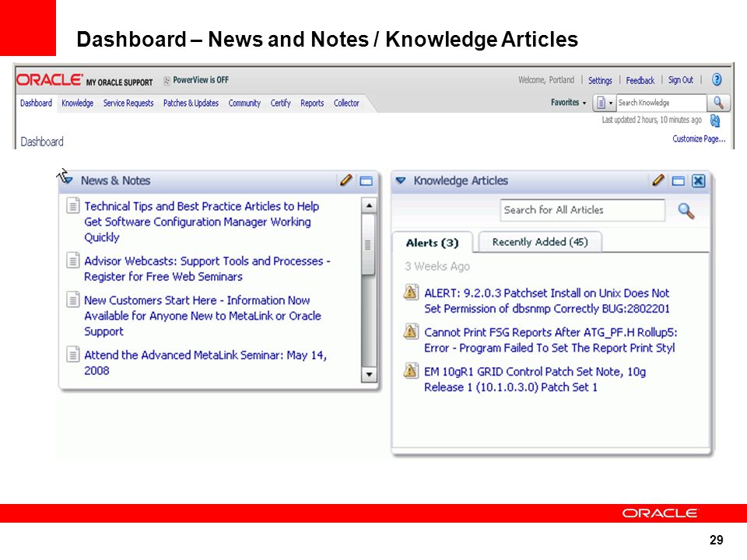Click document icon beside Advanced MetaLink Seminar
Screen dimensions: 747x560
(73, 355)
